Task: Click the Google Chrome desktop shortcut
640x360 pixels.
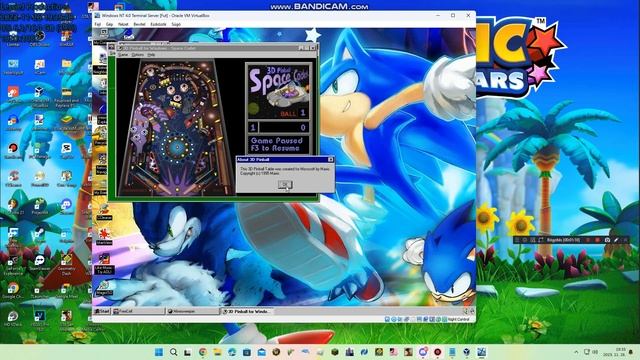Action: tap(13, 291)
